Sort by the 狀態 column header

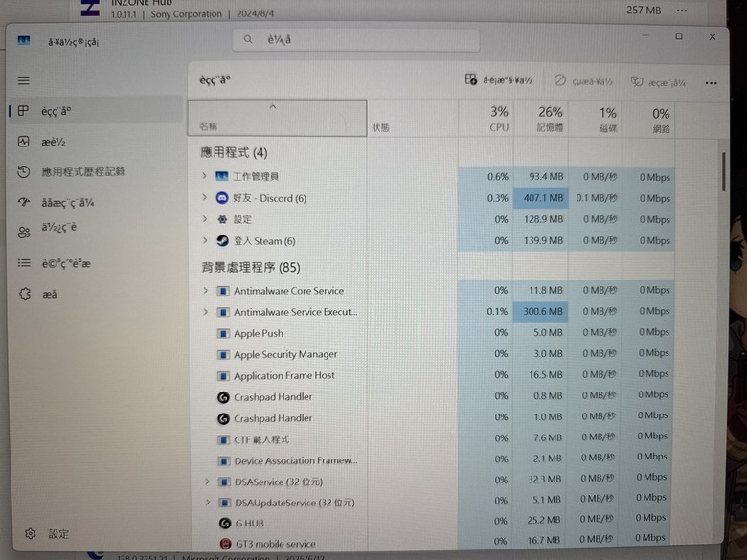[x=413, y=119]
